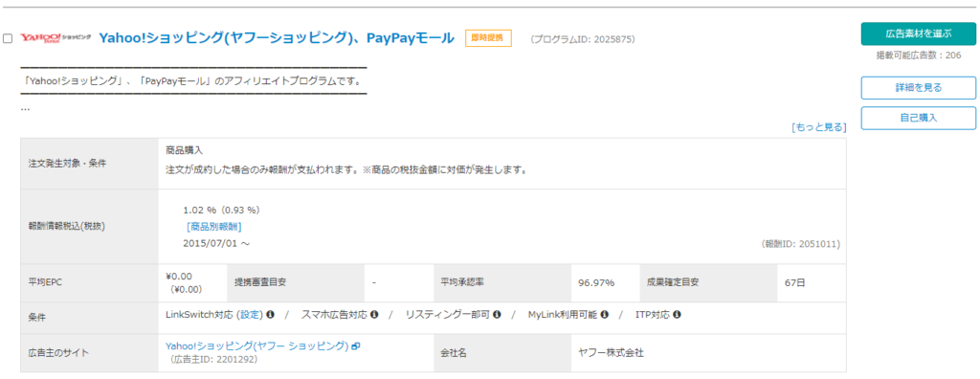980x379 pixels.
Task: Click external link icon beside advertiser site
Action: point(356,346)
